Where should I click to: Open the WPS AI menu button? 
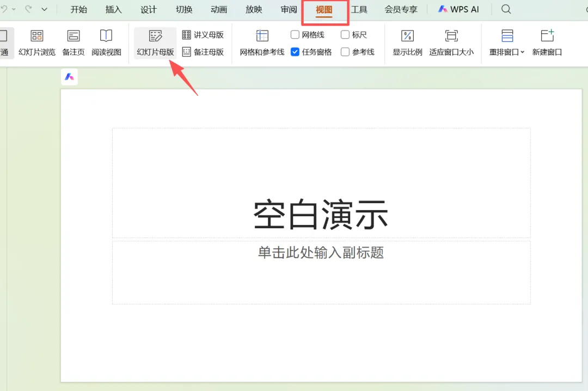(458, 9)
